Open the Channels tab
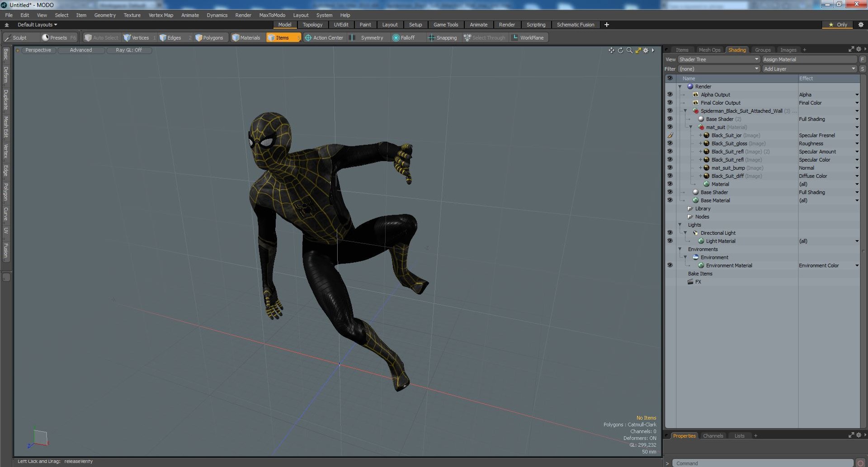This screenshot has height=467, width=868. 713,436
